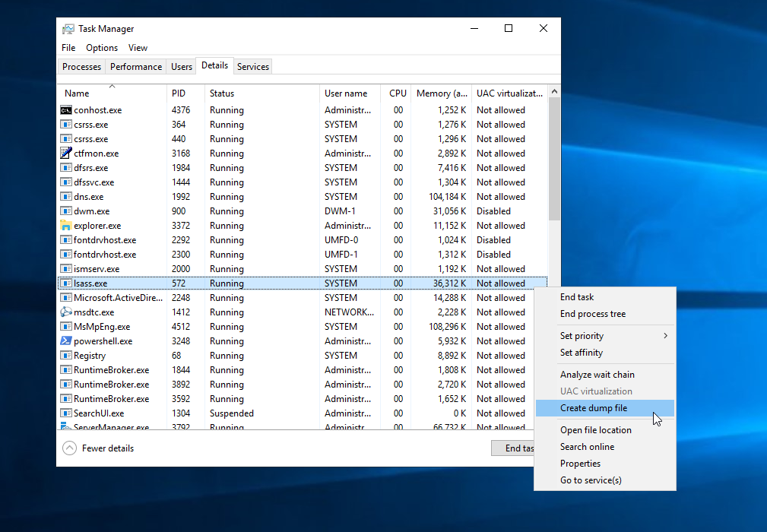The height and width of the screenshot is (532, 767).
Task: Select PID 3892 RuntimeBroker row
Action: tap(303, 385)
